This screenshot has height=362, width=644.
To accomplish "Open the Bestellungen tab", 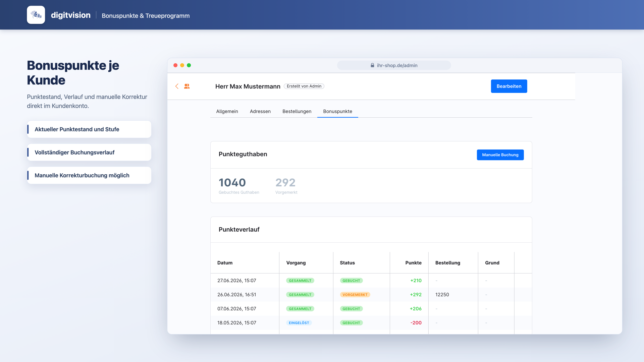I will click(297, 111).
